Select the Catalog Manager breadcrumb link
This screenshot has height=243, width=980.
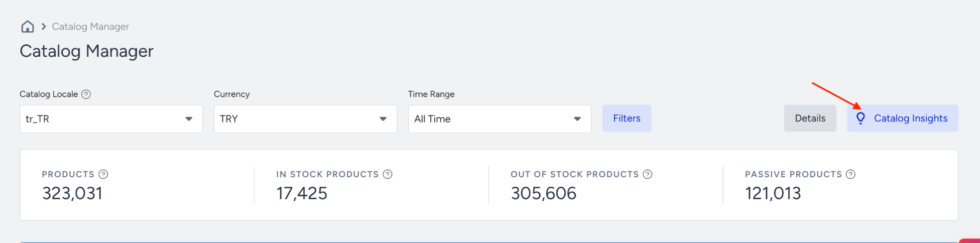click(91, 26)
